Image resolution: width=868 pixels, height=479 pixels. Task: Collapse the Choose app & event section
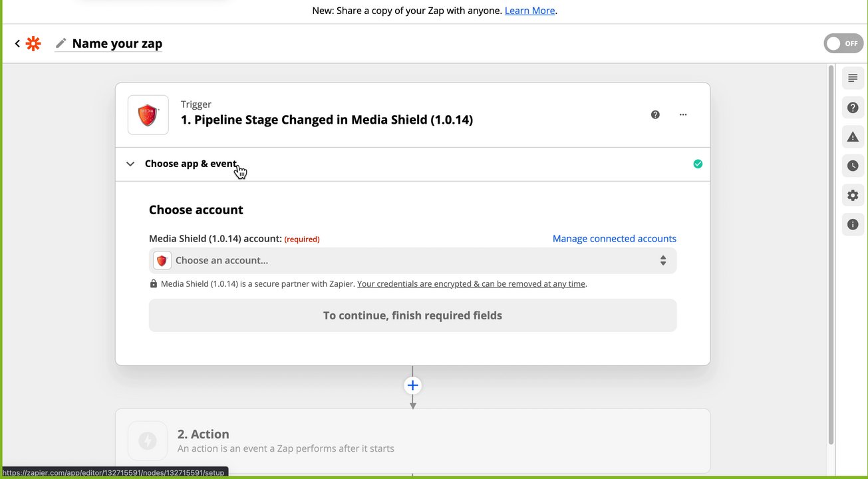click(x=130, y=164)
